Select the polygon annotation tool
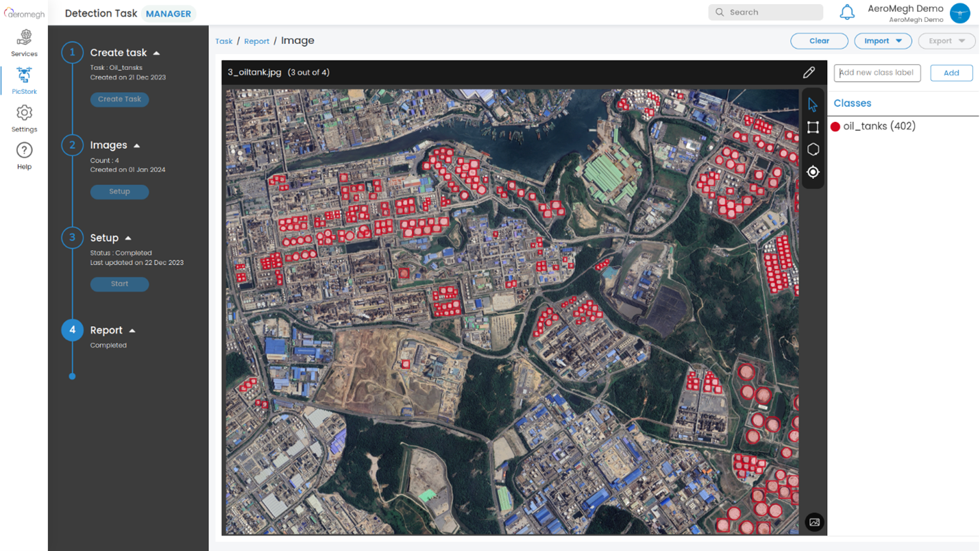The height and width of the screenshot is (551, 980). tap(813, 149)
